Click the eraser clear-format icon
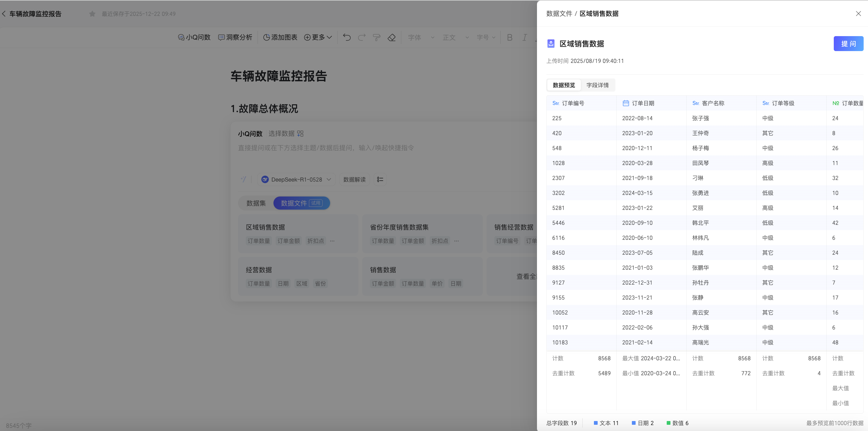This screenshot has height=431, width=868. tap(392, 37)
